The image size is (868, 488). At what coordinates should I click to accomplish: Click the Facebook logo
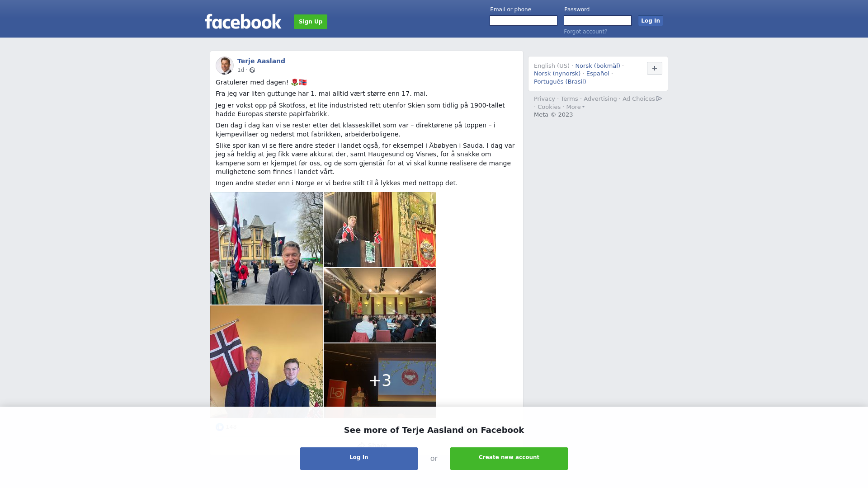[x=243, y=21]
